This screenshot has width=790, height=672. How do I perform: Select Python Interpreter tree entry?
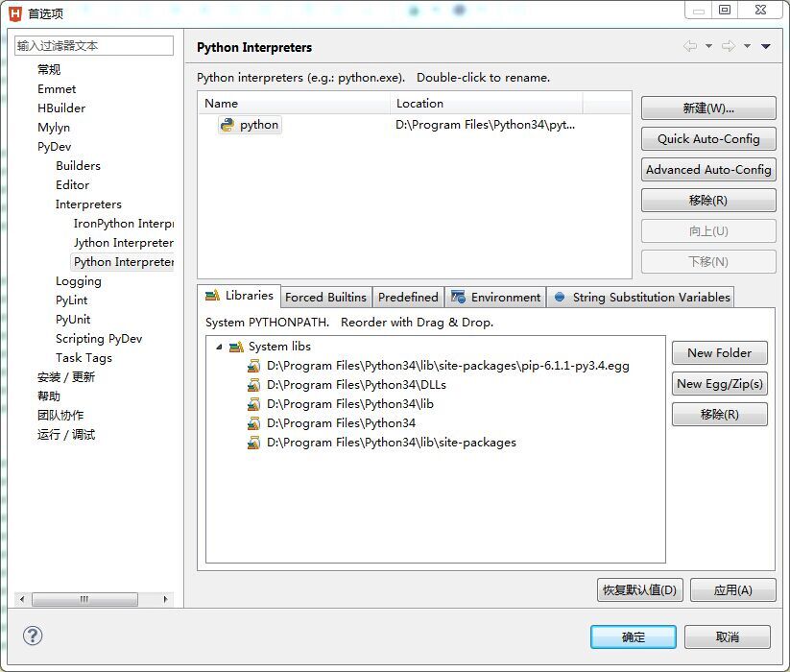(124, 262)
